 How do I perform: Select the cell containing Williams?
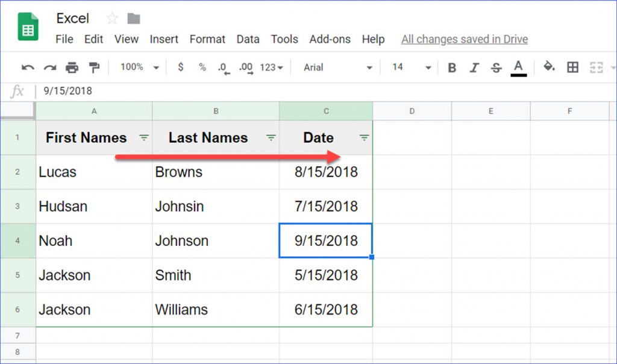pos(215,310)
